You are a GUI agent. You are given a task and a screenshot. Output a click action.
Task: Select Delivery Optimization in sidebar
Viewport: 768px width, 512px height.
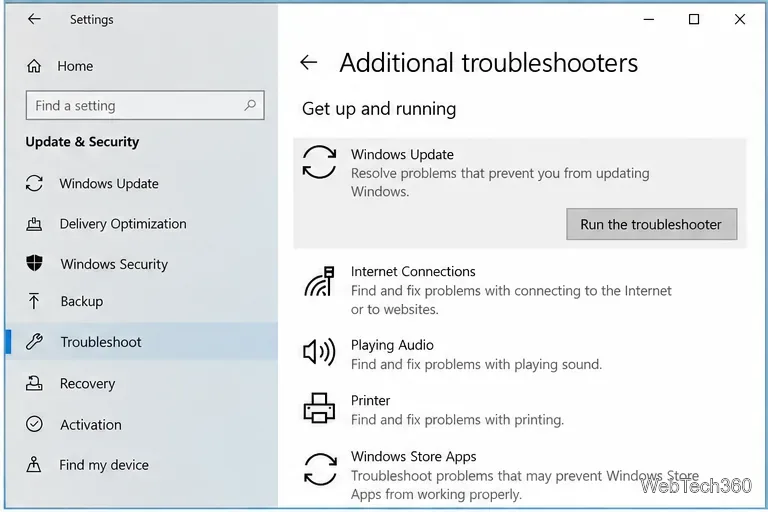pyautogui.click(x=123, y=224)
